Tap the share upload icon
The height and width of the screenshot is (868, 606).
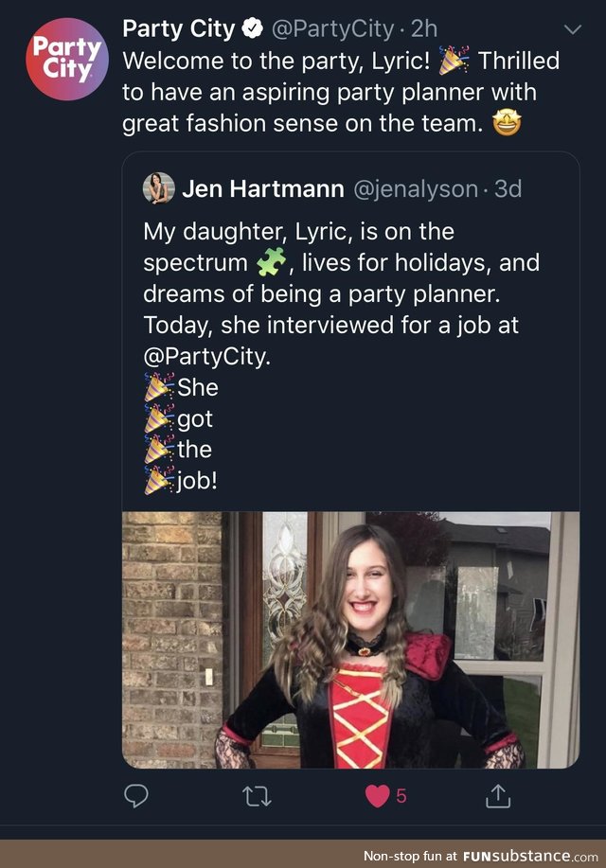[498, 796]
